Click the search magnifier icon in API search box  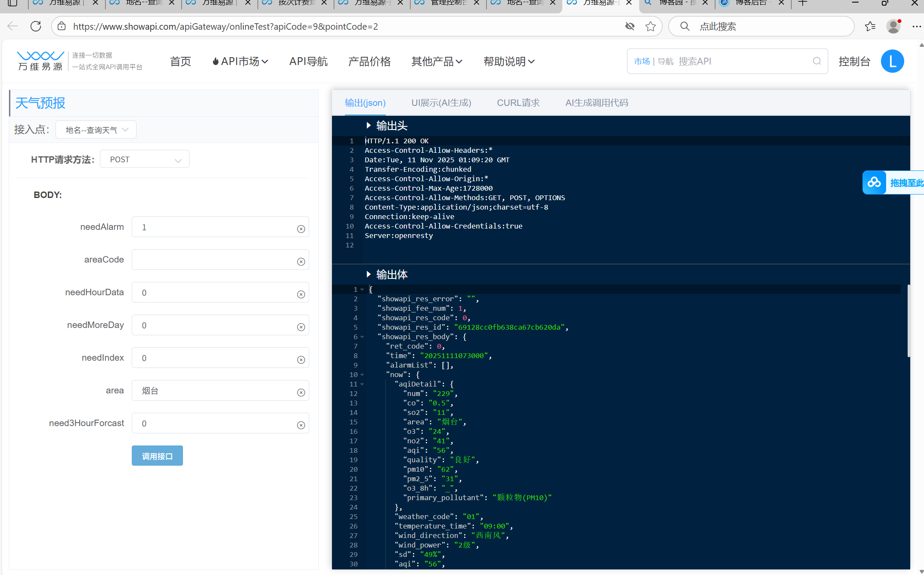(x=817, y=61)
